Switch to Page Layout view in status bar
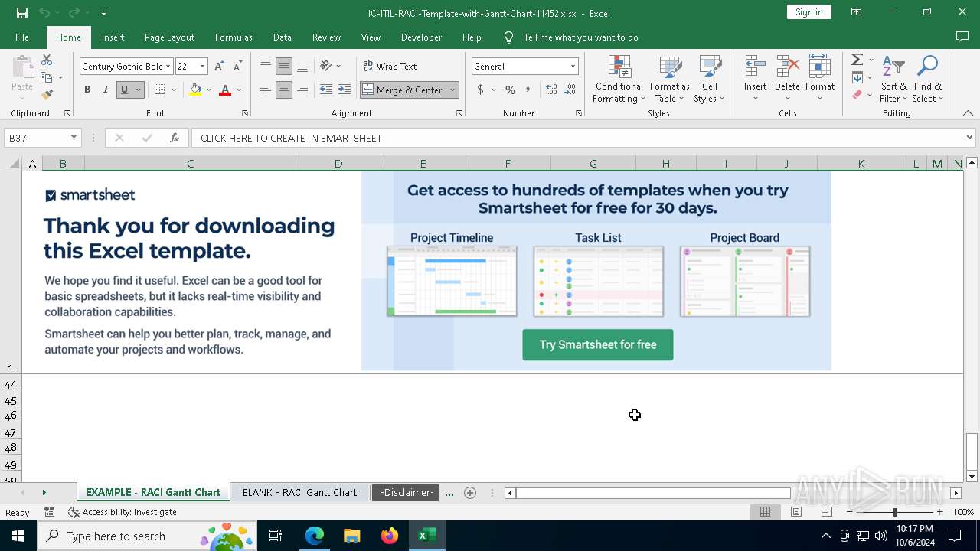This screenshot has width=980, height=551. tap(796, 512)
